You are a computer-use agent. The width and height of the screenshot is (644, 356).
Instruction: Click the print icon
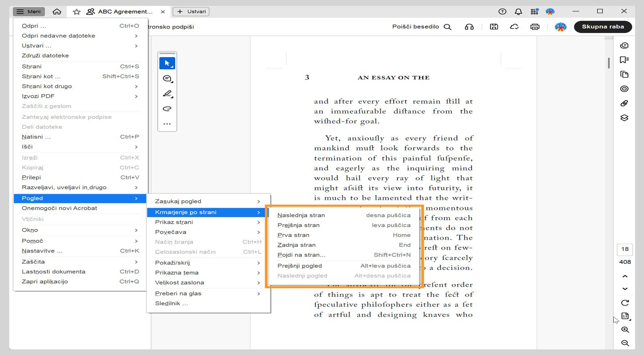(x=535, y=27)
